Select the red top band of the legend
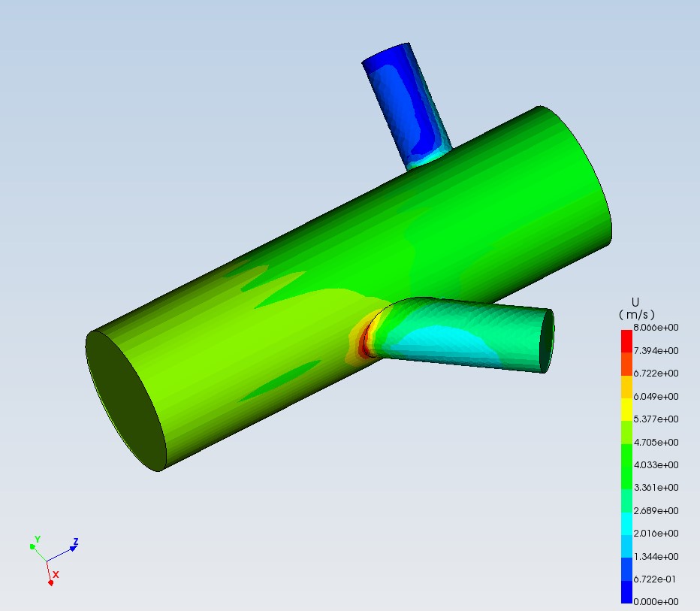 tap(627, 342)
